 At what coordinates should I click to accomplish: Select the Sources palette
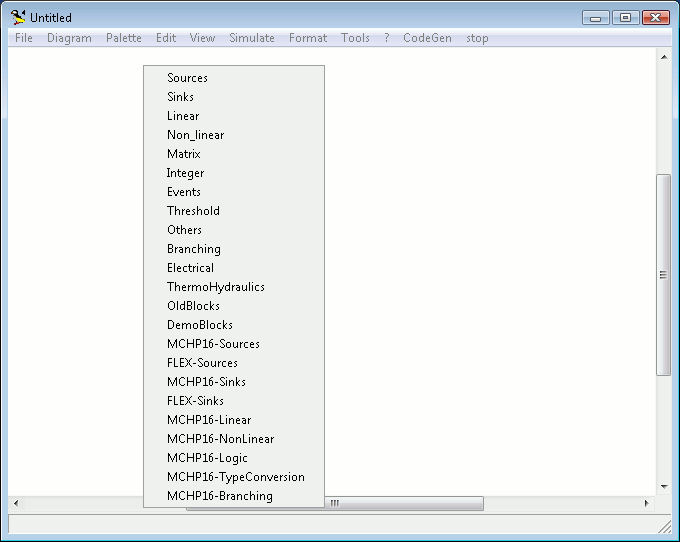point(234,78)
